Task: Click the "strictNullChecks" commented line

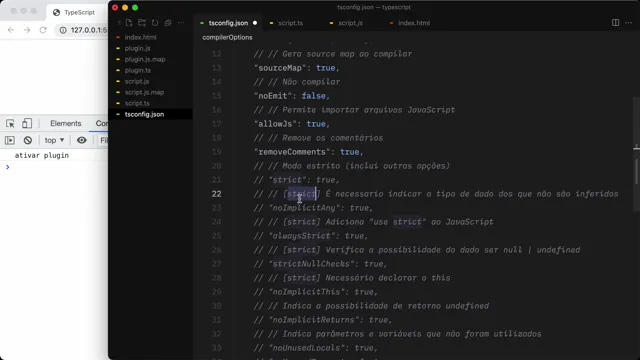Action: (320, 264)
